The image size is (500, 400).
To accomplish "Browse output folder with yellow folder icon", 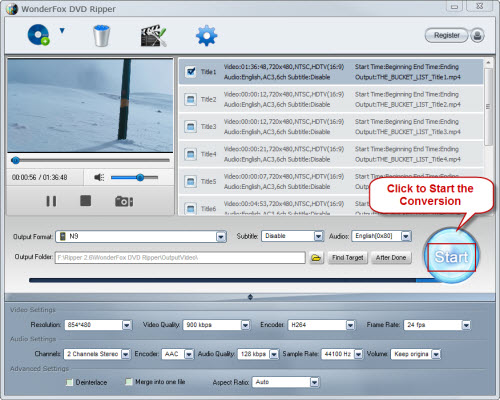I will coord(316,258).
